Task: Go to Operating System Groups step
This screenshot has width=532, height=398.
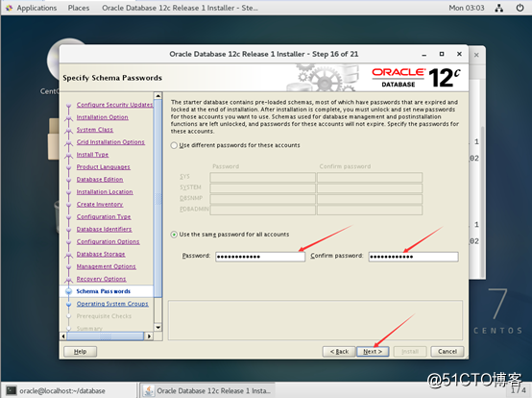Action: [x=112, y=304]
